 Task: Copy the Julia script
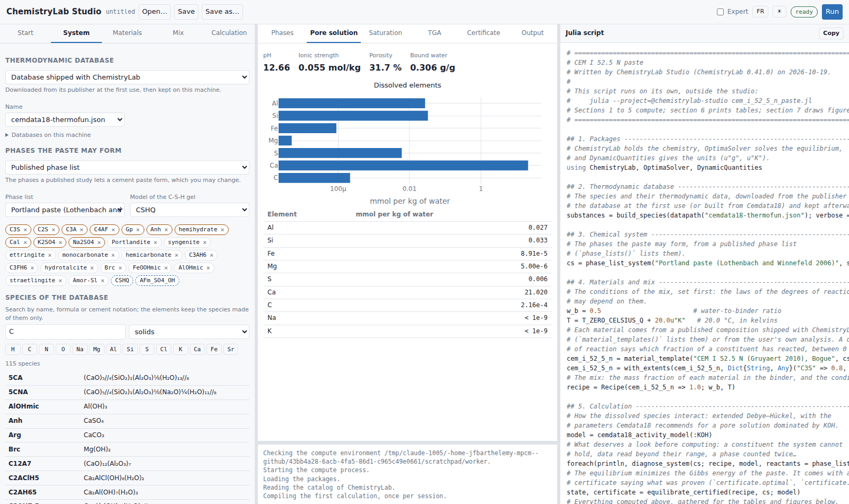[x=831, y=33]
